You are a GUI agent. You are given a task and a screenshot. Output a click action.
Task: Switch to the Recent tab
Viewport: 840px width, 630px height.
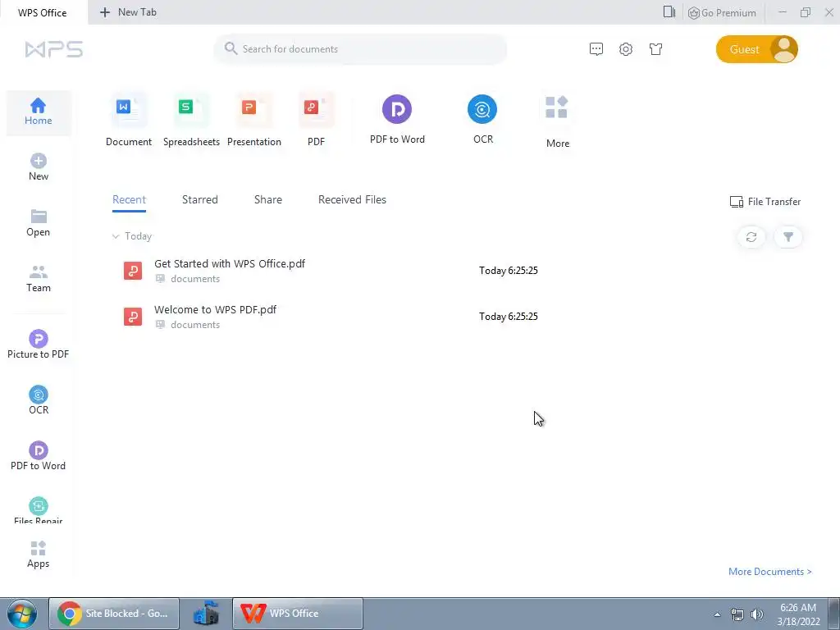coord(129,200)
